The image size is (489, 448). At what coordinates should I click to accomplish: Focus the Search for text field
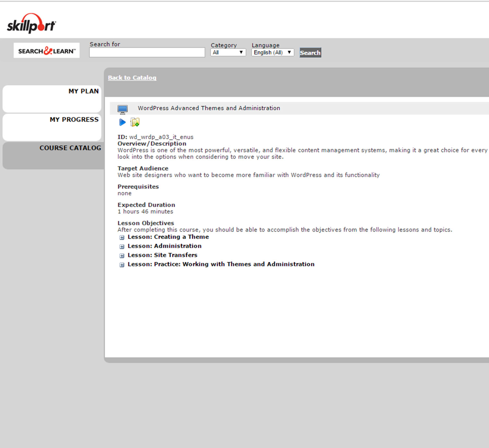(x=147, y=52)
